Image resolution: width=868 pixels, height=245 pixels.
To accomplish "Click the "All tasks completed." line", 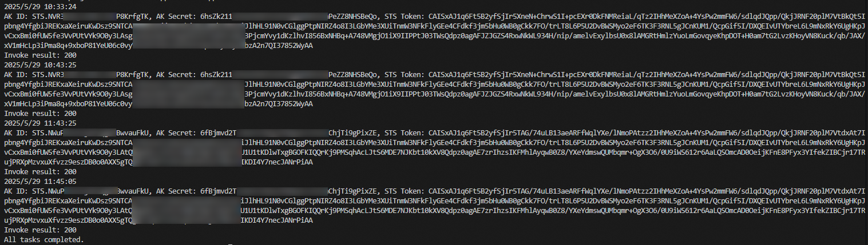I will tap(44, 239).
